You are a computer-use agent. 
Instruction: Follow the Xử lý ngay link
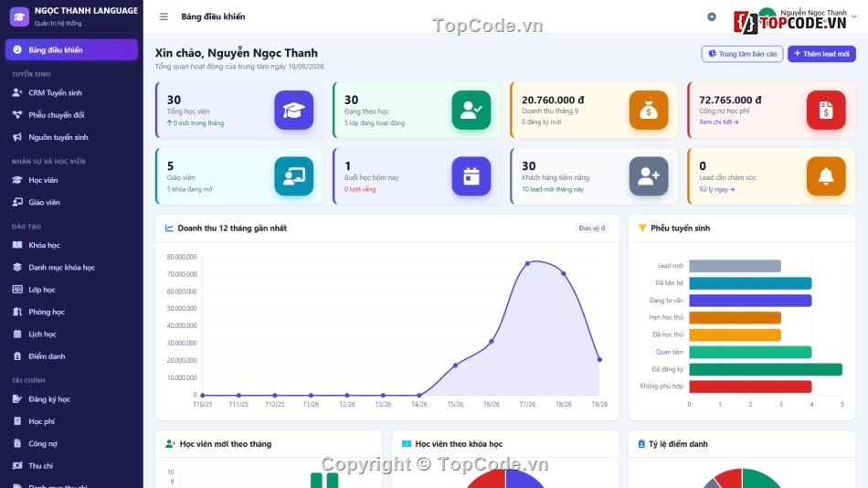[x=716, y=189]
